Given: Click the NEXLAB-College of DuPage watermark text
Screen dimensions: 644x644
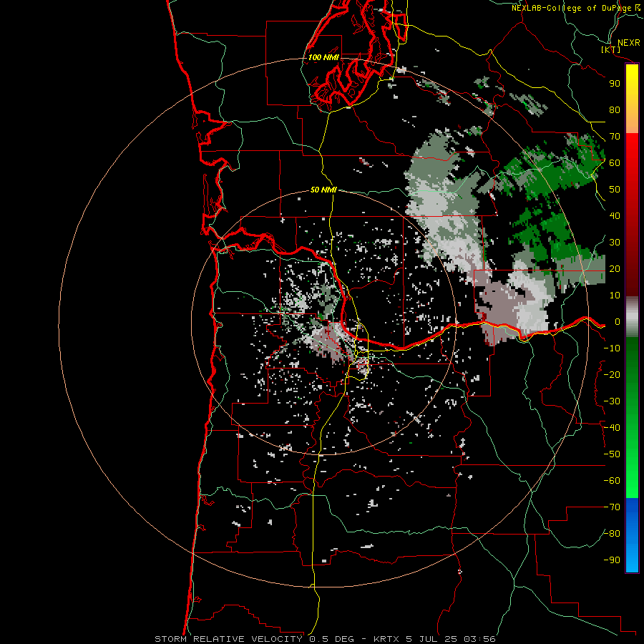Looking at the screenshot, I should coord(576,8).
